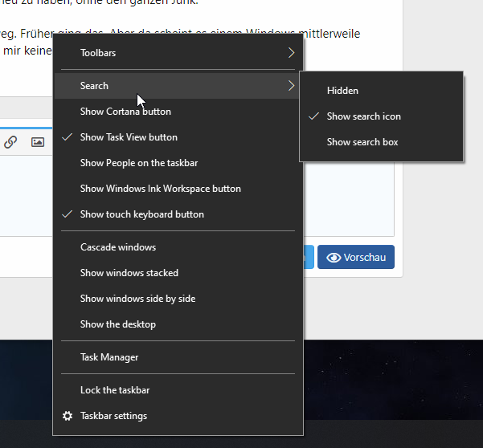Viewport: 483px width, 448px height.
Task: Toggle Show Cortana button option
Action: pyautogui.click(x=178, y=112)
